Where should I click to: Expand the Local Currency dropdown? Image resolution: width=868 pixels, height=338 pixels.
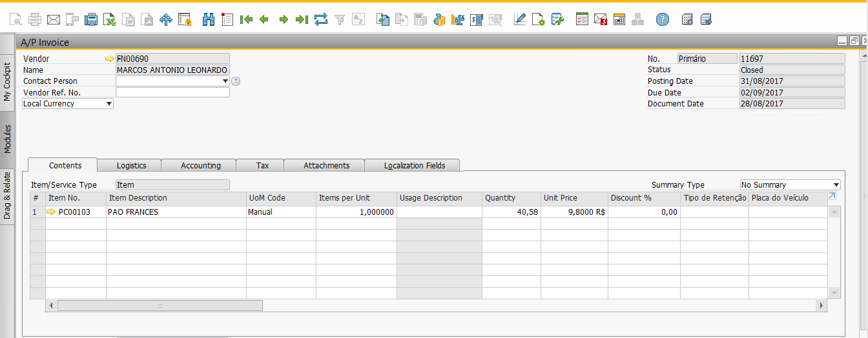(x=108, y=104)
